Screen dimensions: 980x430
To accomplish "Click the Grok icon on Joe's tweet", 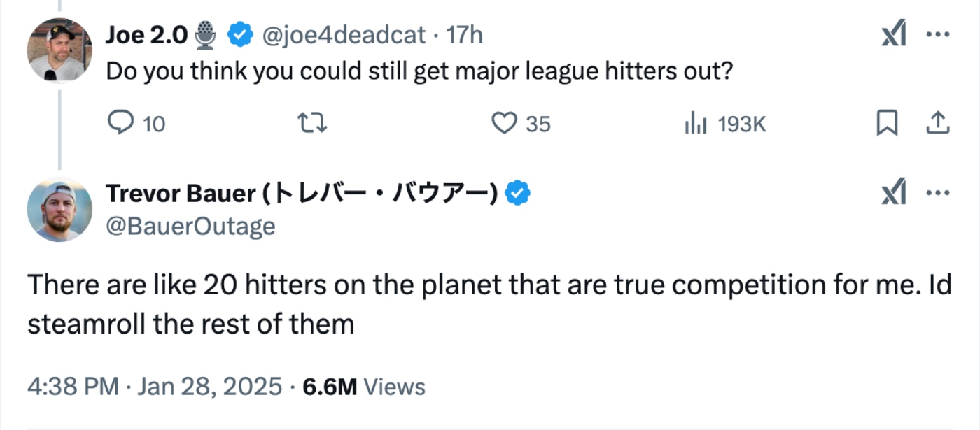I will 893,35.
